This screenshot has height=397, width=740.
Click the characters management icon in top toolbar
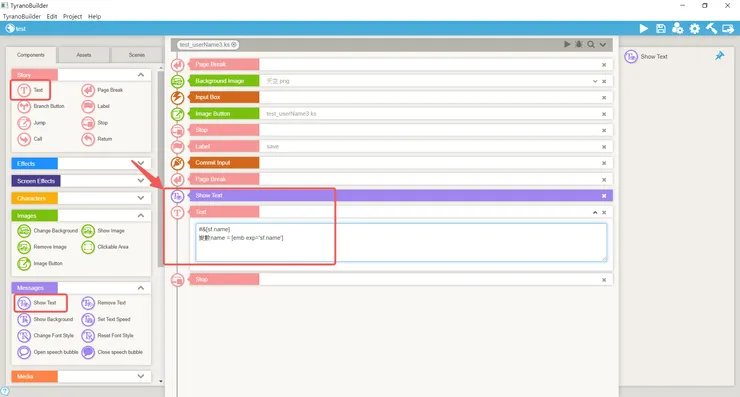(678, 29)
